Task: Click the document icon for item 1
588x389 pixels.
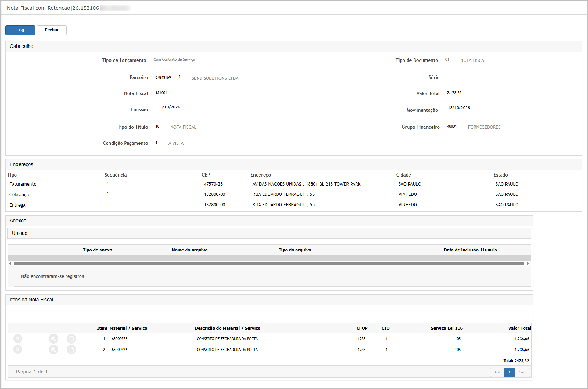Action: [71, 339]
